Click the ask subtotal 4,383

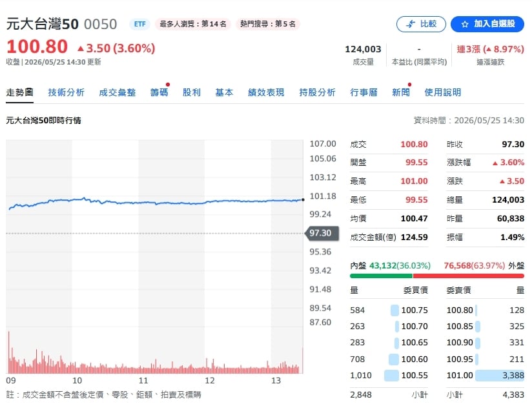(x=513, y=395)
